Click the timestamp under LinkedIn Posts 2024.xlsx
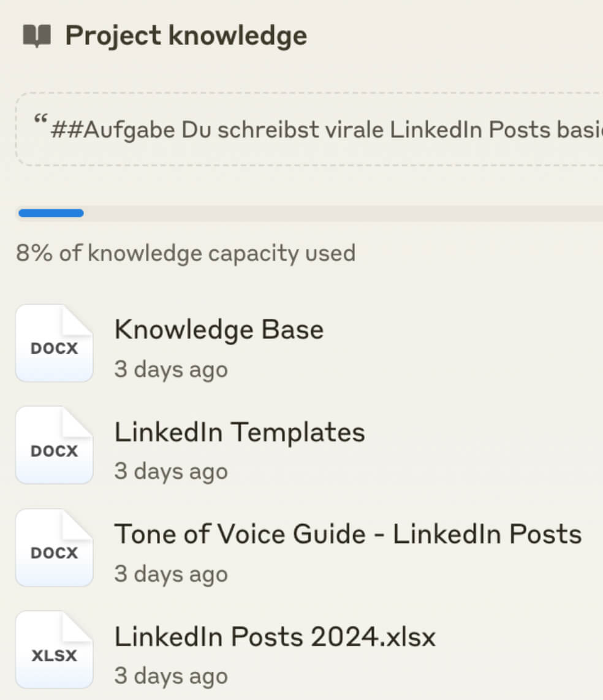Screen dimensions: 603x700 click(x=171, y=676)
